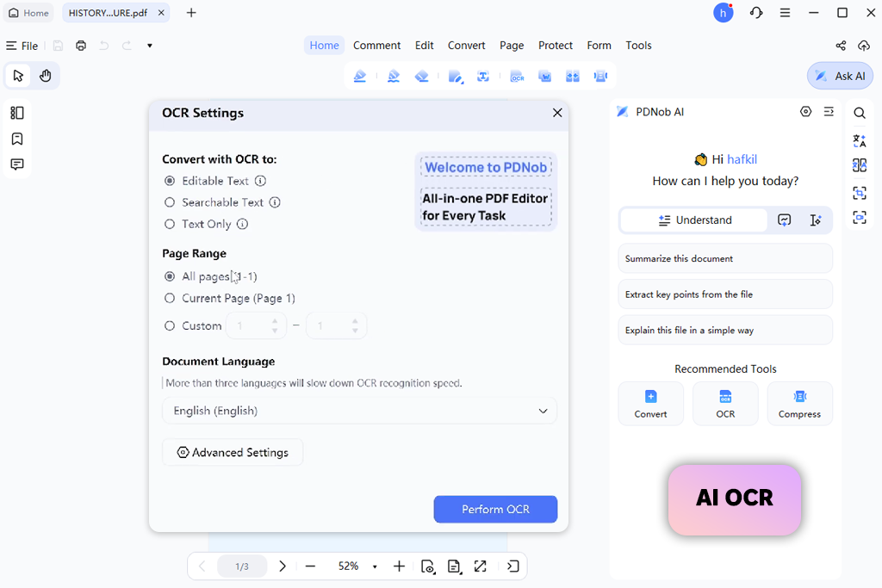Screen dimensions: 882x588
Task: Click the save icon
Action: 58,46
